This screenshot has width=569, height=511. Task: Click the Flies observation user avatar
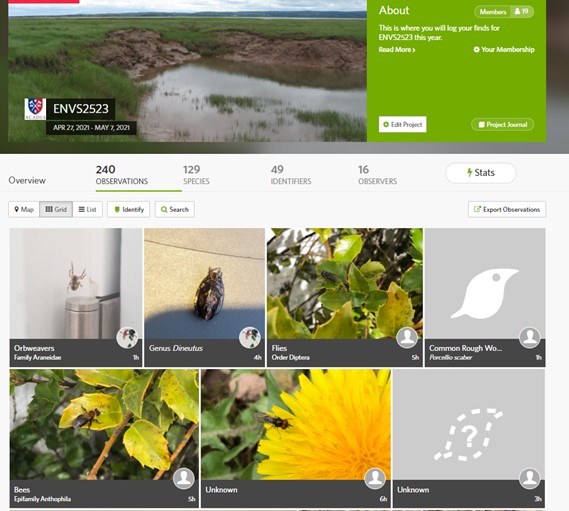pos(407,338)
